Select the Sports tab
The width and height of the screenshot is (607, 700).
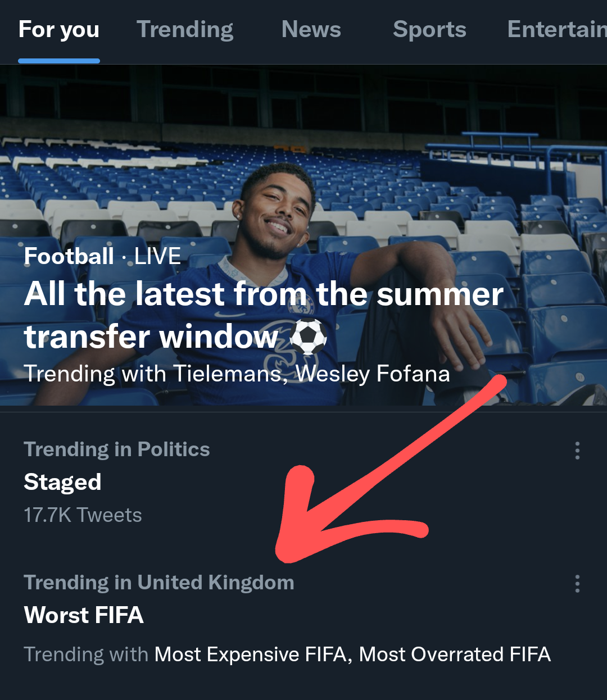[429, 30]
